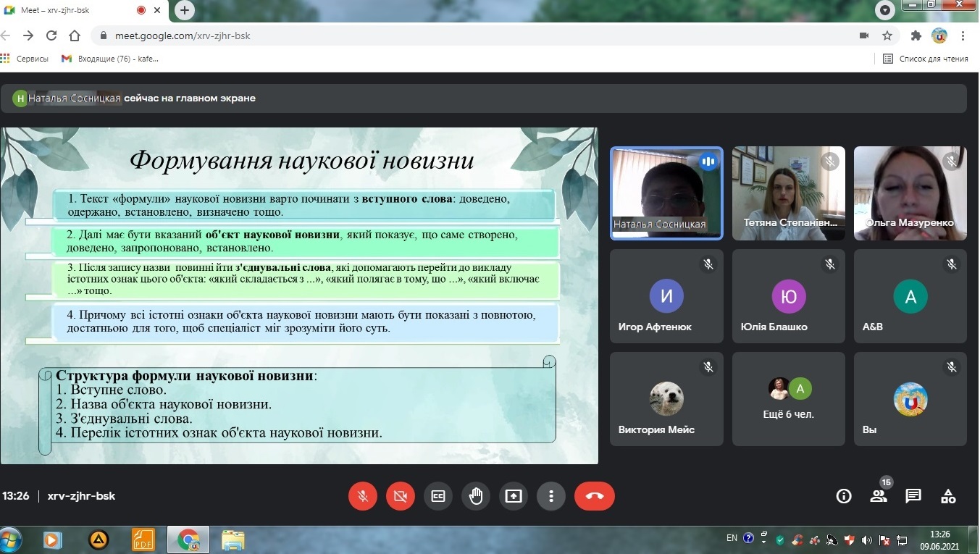Open the Список для чтения reading list
Image resolution: width=980 pixels, height=554 pixels.
pos(926,59)
